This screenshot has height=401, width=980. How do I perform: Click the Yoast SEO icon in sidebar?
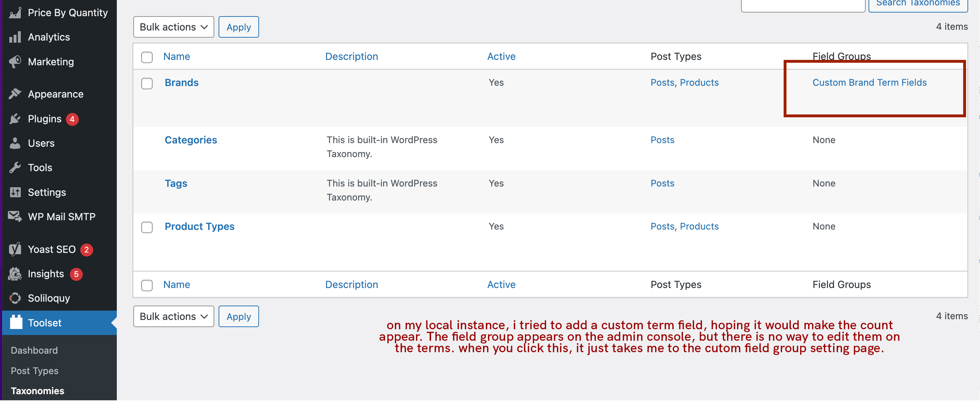[15, 249]
